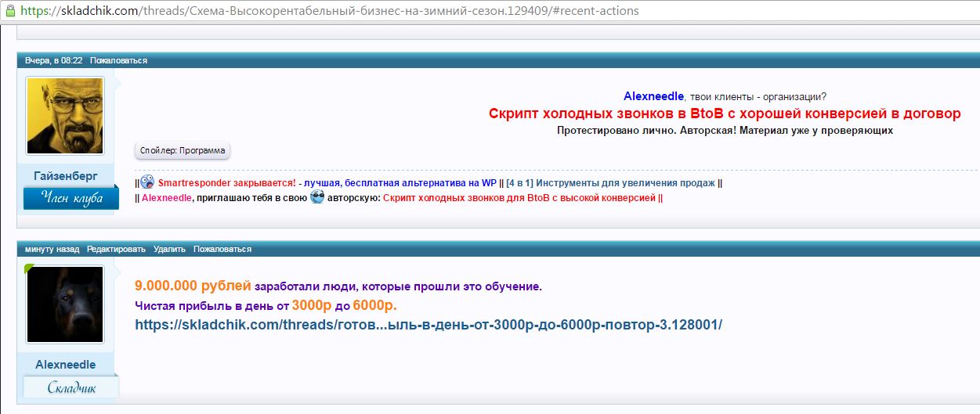Open pink 'Alexneedle' mention in signature

click(x=167, y=198)
